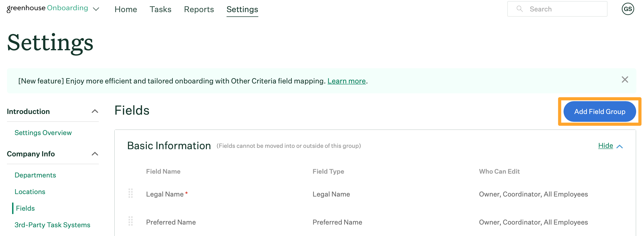Viewport: 644px width, 236px height.
Task: Collapse the Company Info sidebar section
Action: pyautogui.click(x=95, y=154)
